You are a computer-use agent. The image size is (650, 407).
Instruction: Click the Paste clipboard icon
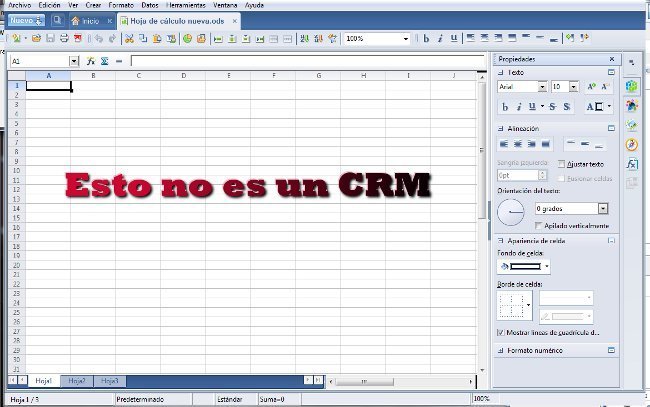tap(157, 39)
